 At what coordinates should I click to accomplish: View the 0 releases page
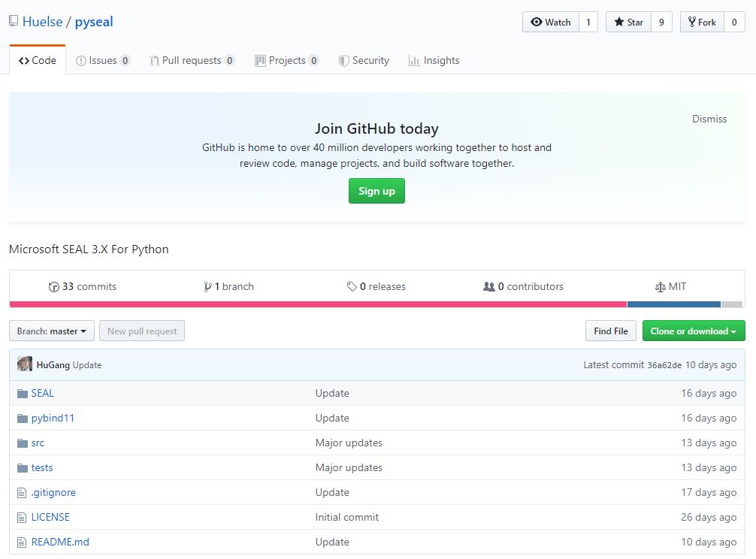pos(376,286)
